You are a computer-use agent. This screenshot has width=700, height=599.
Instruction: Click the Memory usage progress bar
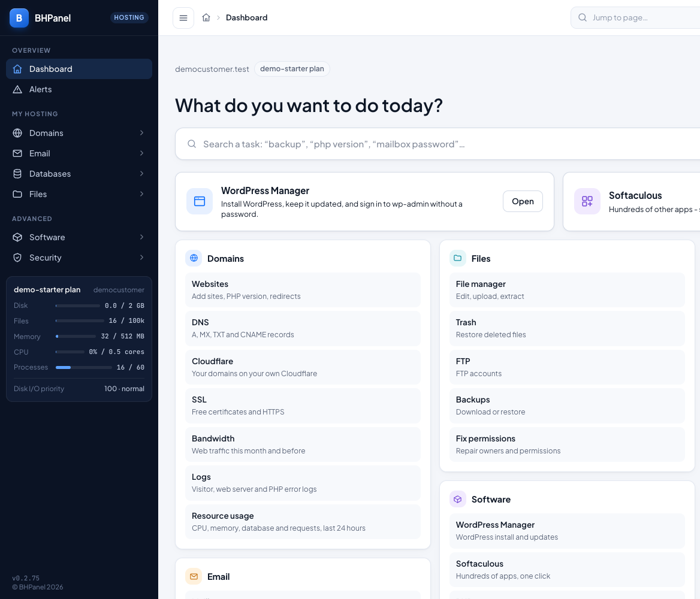76,336
